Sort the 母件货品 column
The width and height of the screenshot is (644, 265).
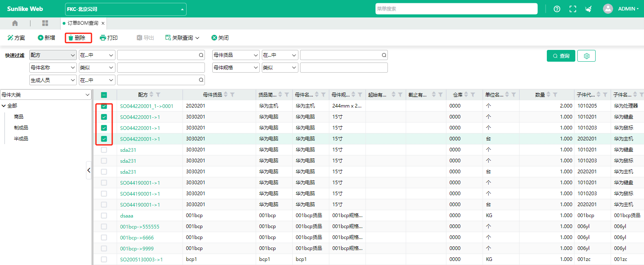coord(226,95)
